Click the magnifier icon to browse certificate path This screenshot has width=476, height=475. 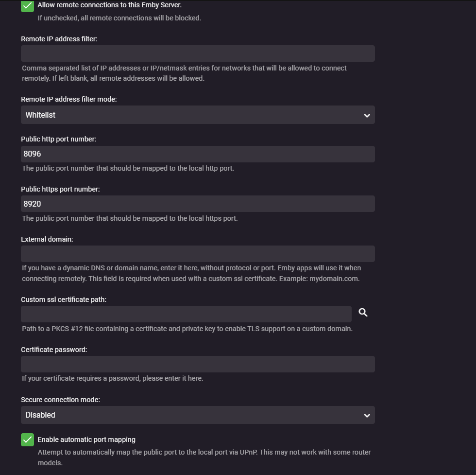pyautogui.click(x=363, y=313)
